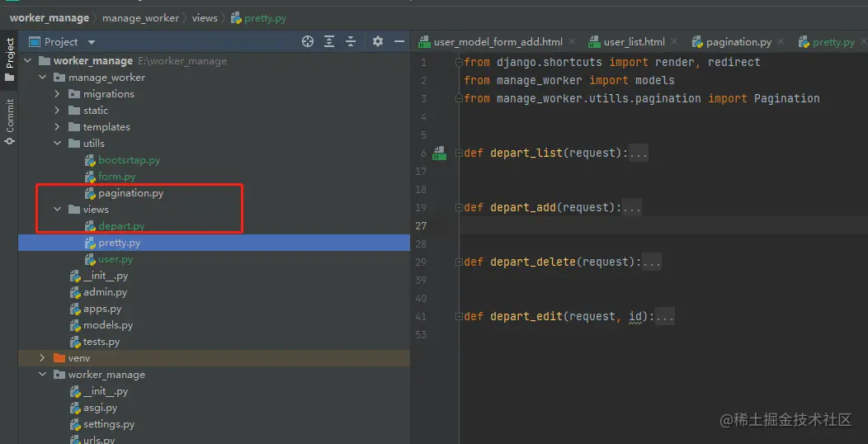Expand the venv folder arrow
The height and width of the screenshot is (444, 868).
(x=43, y=358)
